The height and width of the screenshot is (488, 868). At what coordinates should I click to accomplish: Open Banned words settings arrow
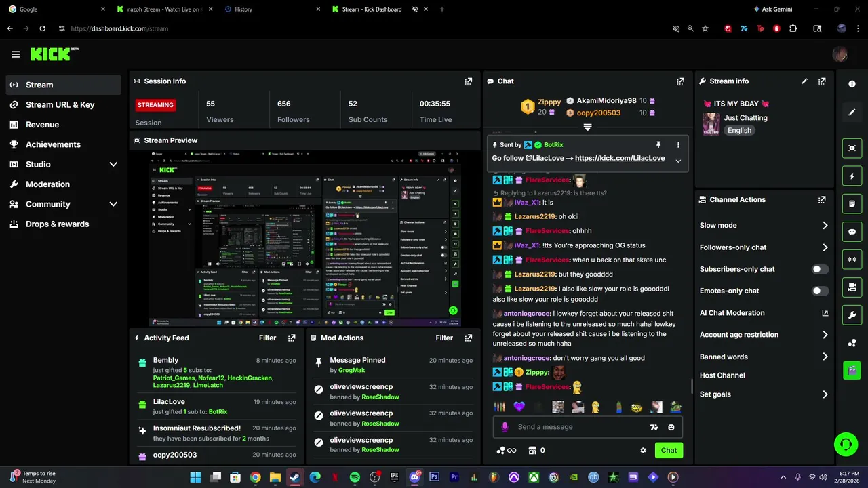pyautogui.click(x=825, y=357)
